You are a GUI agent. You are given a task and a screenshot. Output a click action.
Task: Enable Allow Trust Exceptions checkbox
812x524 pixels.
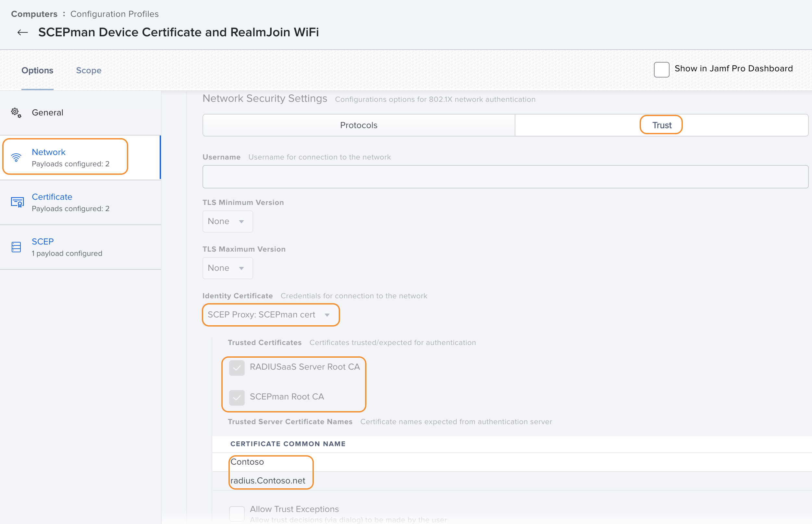(237, 513)
